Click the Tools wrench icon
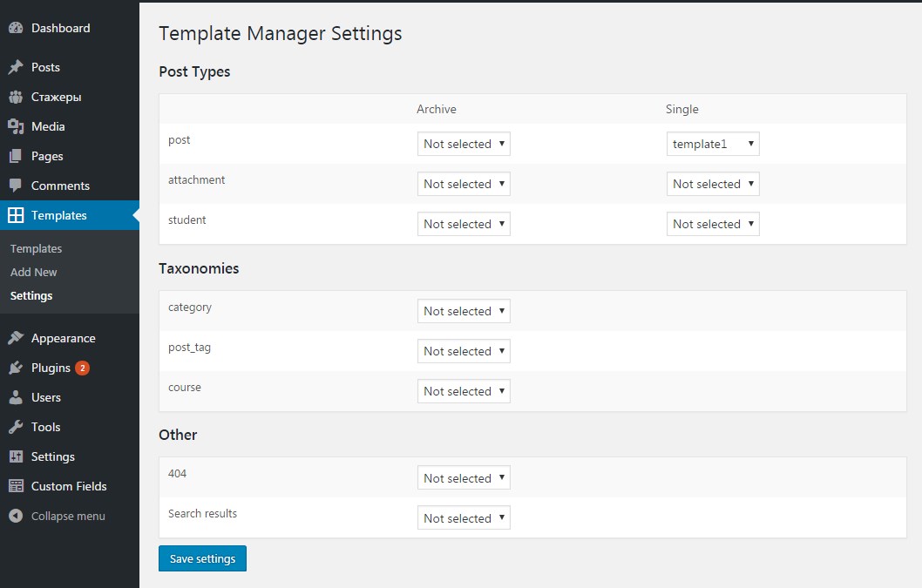This screenshot has width=922, height=588. click(16, 427)
